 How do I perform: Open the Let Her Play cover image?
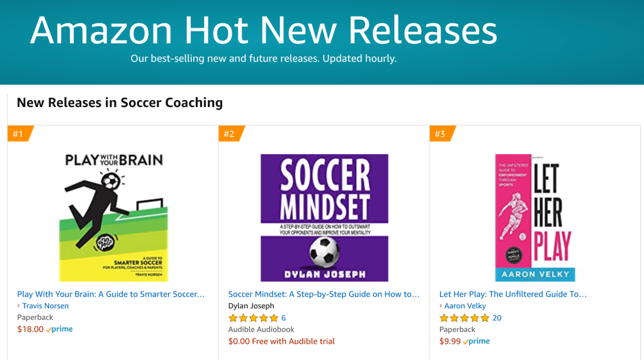tap(534, 217)
